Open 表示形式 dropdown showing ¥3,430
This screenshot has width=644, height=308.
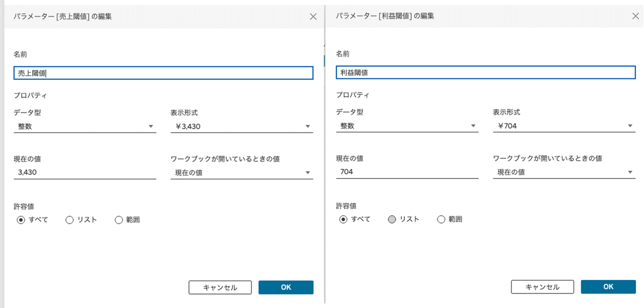241,127
